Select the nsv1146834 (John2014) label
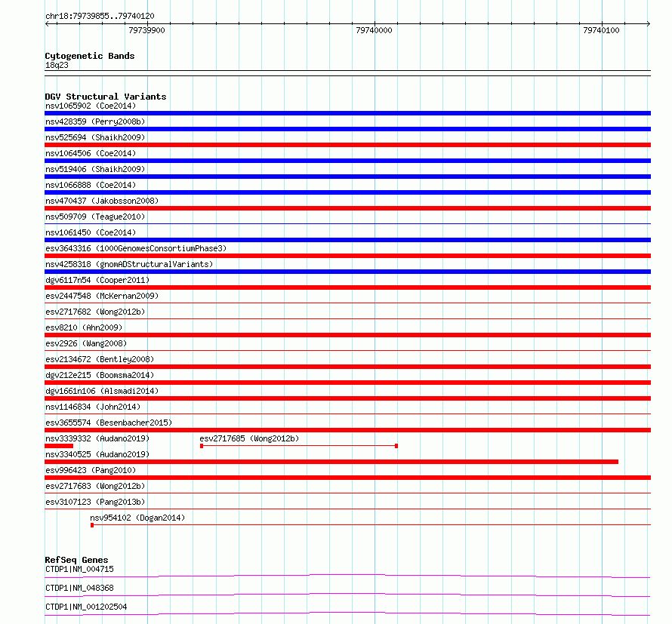 coord(93,407)
